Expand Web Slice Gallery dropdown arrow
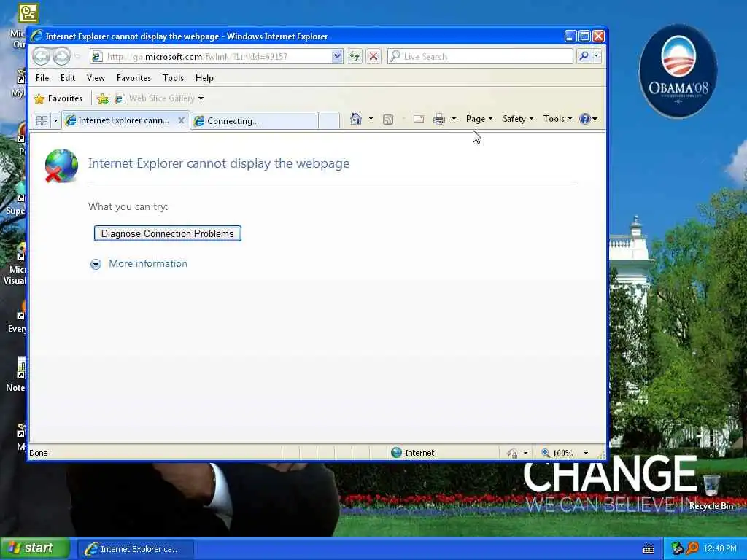This screenshot has height=560, width=747. [x=201, y=98]
